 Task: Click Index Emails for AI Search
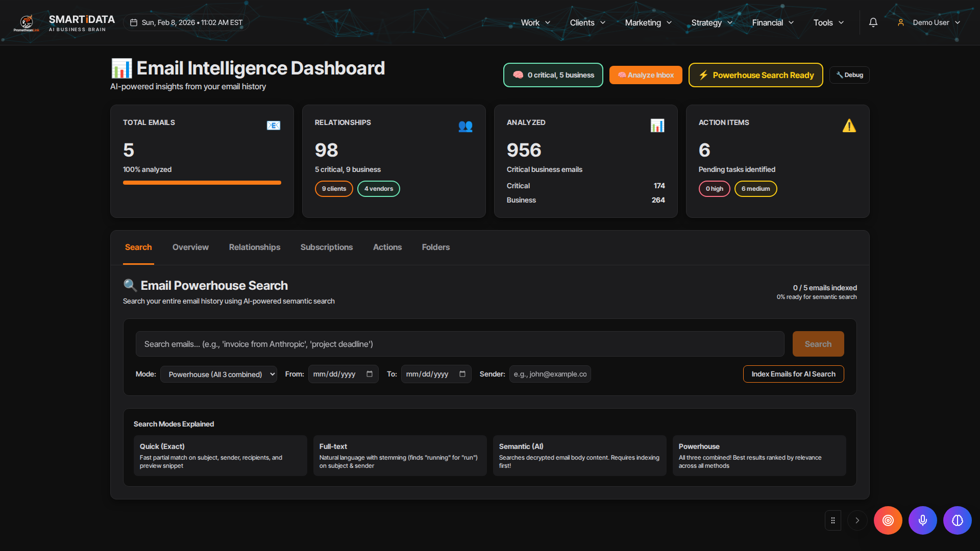coord(793,374)
